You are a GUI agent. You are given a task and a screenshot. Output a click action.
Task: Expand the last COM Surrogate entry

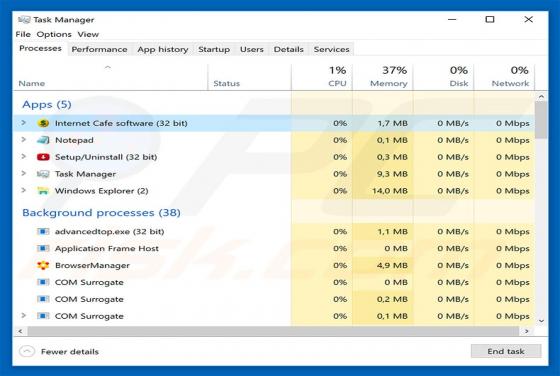[24, 316]
